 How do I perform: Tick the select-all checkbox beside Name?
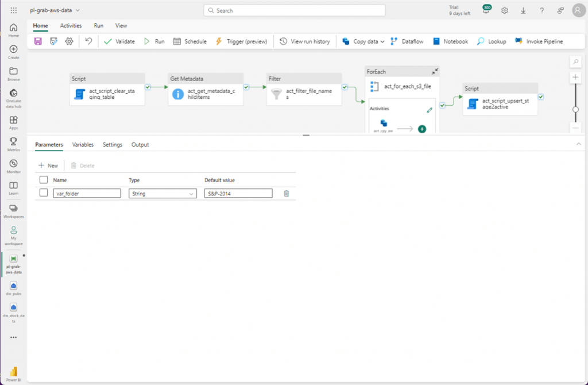(x=44, y=180)
